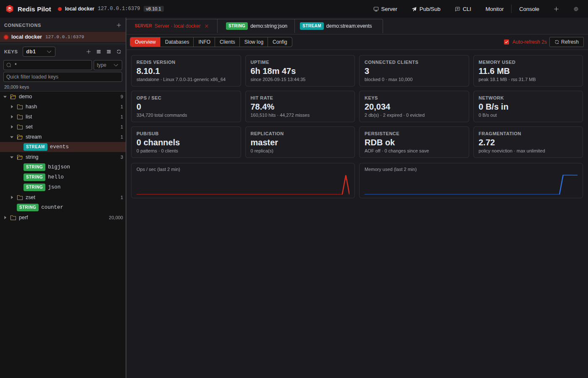The image size is (588, 378).
Task: Click the expand-all tree icon in Keys toolbar
Action: pos(99,52)
